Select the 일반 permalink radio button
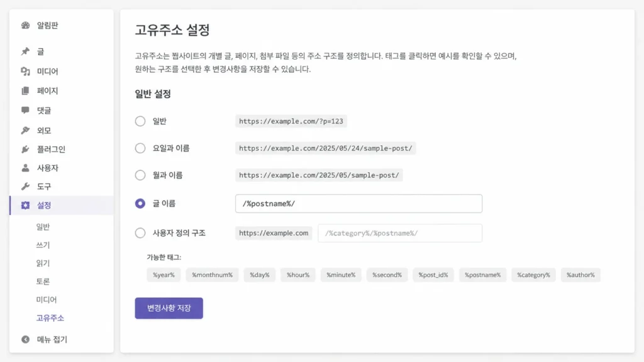Image resolution: width=644 pixels, height=362 pixels. tap(140, 121)
